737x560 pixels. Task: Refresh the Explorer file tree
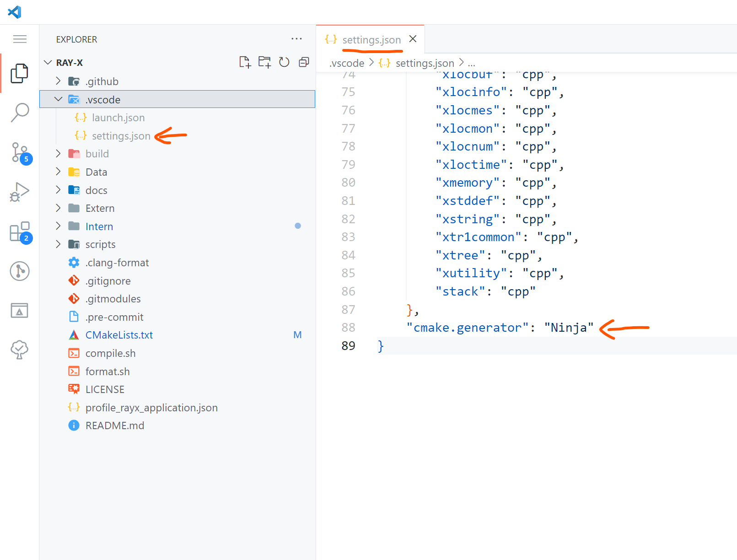coord(284,62)
